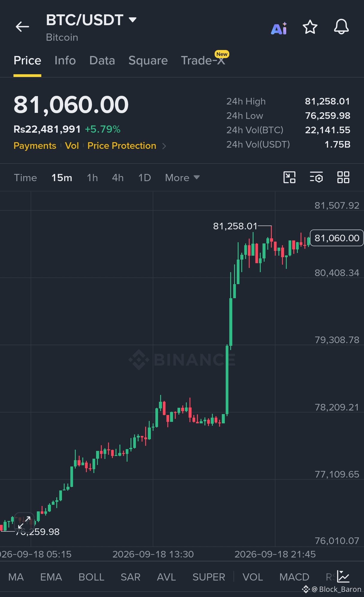This screenshot has width=364, height=597.
Task: Open the Payments link
Action: (x=35, y=146)
